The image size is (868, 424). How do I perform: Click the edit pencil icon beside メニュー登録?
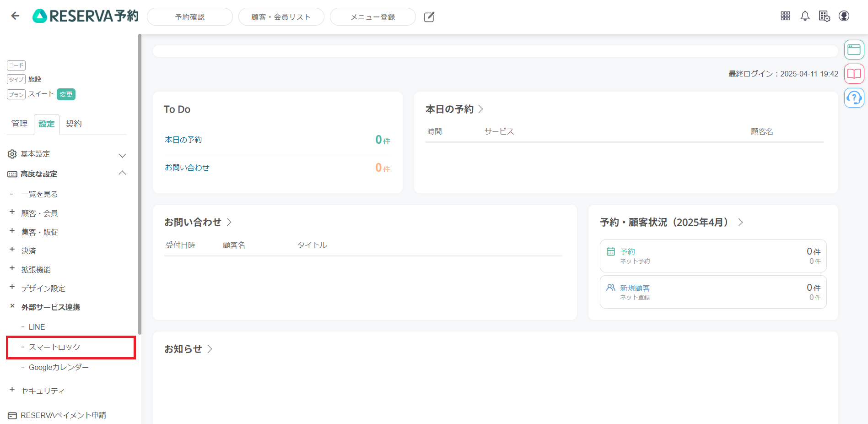click(429, 17)
